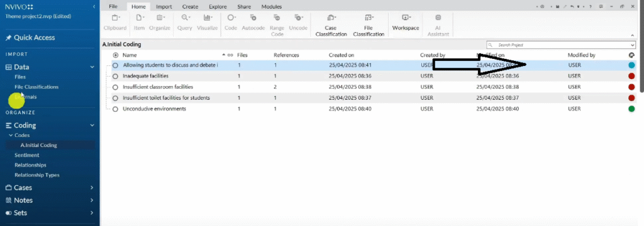This screenshot has height=226, width=644.
Task: Open the File menu
Action: click(113, 6)
